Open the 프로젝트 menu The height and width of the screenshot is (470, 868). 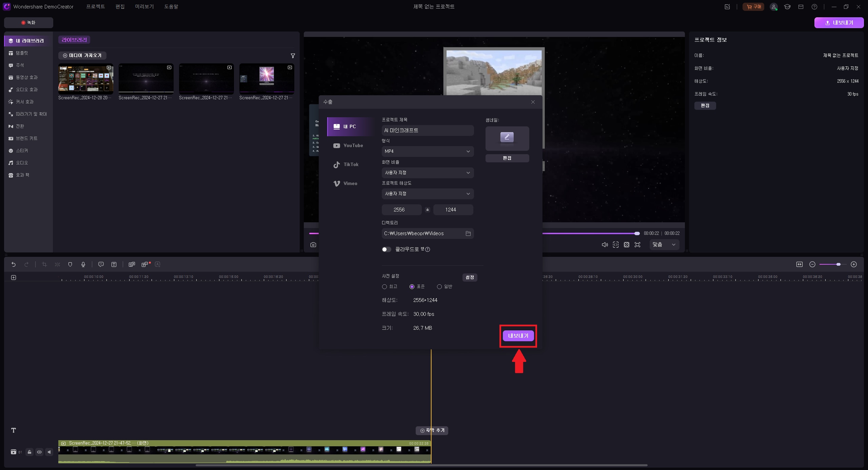coord(96,7)
